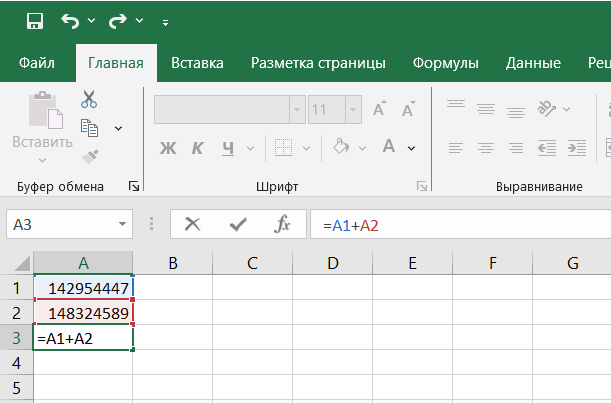Viewport: 611px width, 403px height.
Task: Click the Undo arrow icon
Action: 69,20
